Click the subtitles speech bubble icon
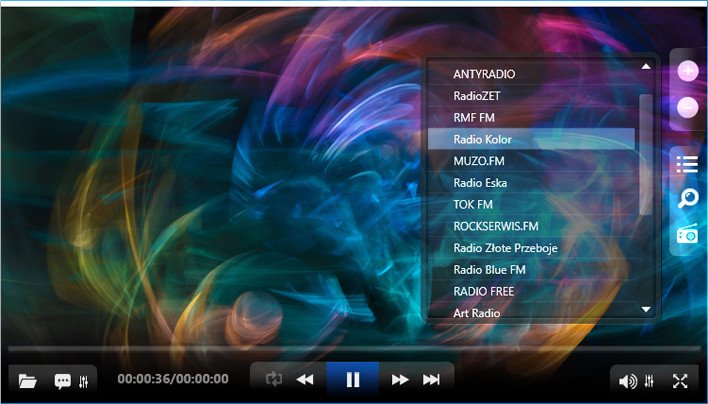Viewport: 708px width, 404px height. tap(62, 380)
